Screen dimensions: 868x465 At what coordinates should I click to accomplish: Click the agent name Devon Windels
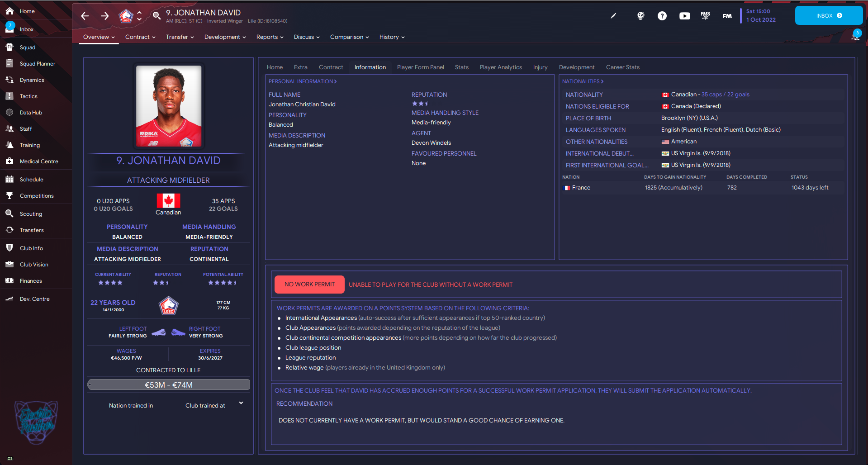431,143
